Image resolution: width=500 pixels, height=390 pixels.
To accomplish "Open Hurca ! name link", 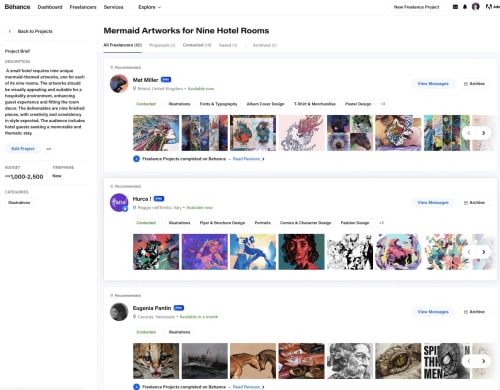I will point(142,199).
